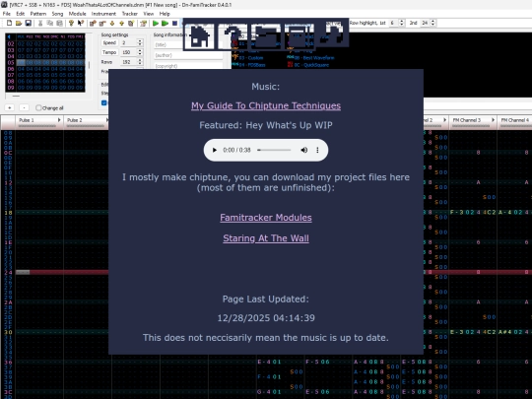Open the Famitracker Modules link
Viewport: 532px width, 399px height.
click(266, 218)
